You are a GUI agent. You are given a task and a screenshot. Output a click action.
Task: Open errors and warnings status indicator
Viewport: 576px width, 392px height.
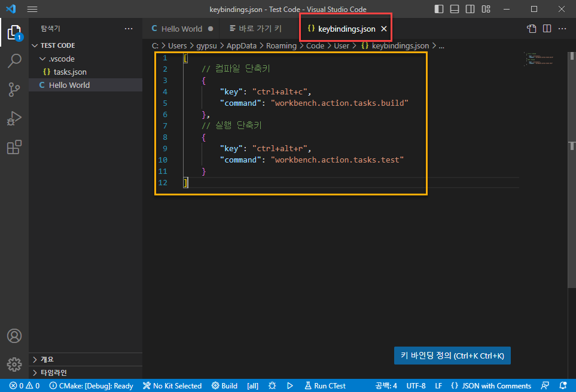click(25, 386)
